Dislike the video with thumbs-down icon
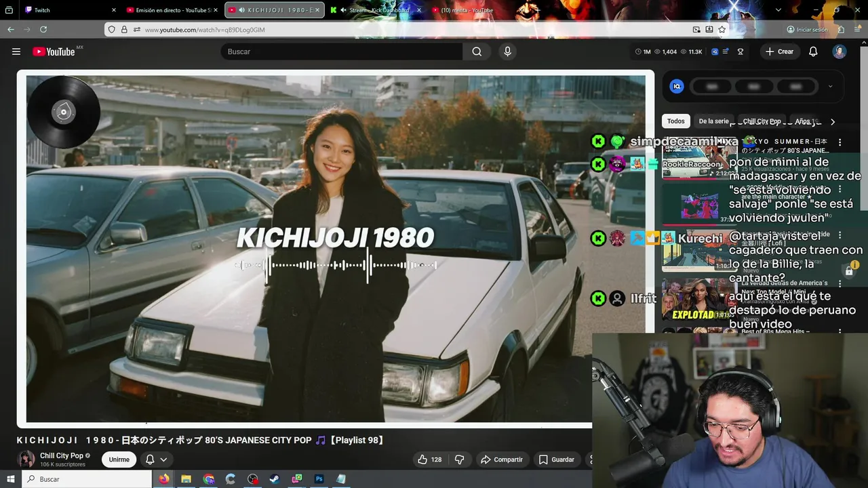Image resolution: width=868 pixels, height=488 pixels. click(x=459, y=460)
